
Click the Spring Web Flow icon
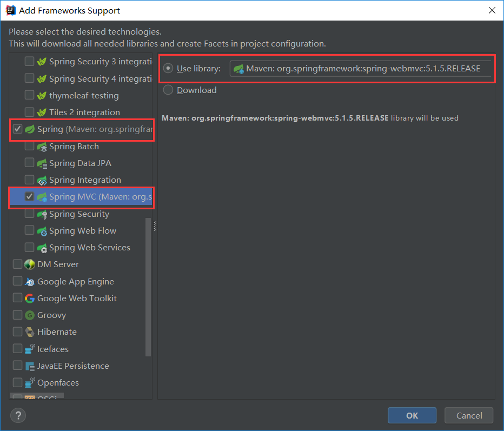tap(42, 231)
